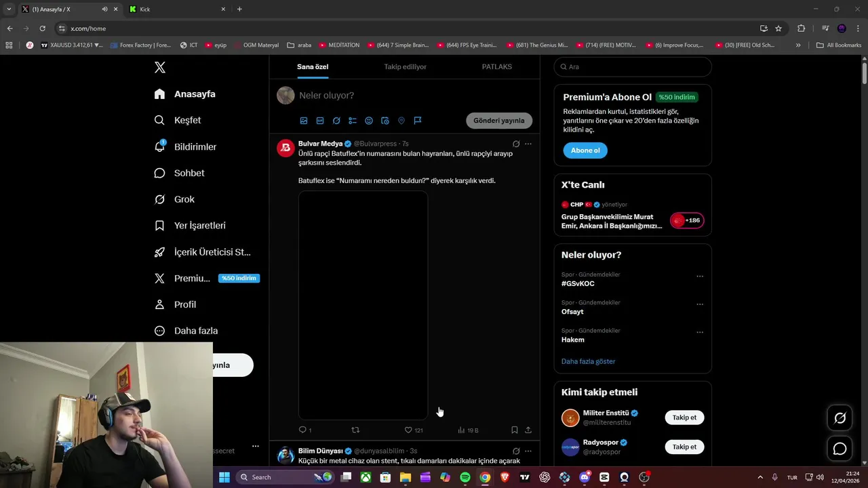Image resolution: width=868 pixels, height=488 pixels.
Task: Click Gönderi yayınla button
Action: pyautogui.click(x=499, y=121)
